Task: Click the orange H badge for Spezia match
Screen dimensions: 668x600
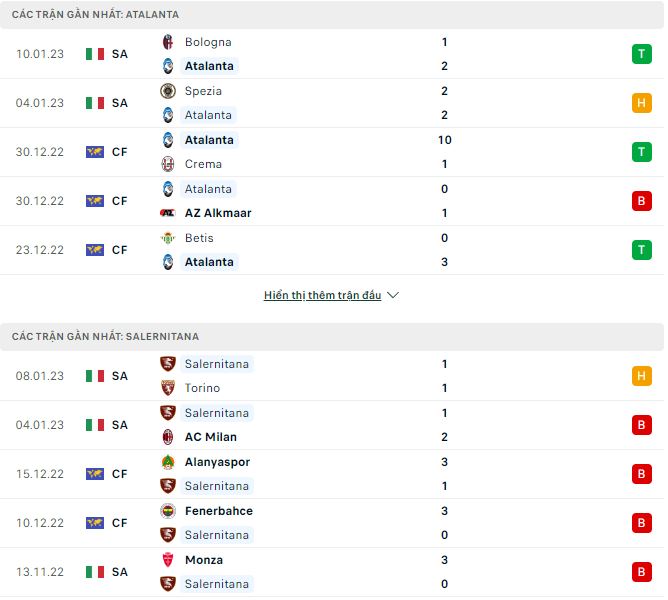Action: (641, 103)
